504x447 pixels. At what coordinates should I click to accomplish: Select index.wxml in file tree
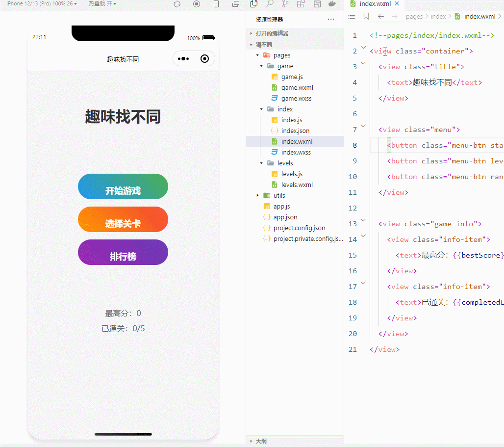point(295,141)
